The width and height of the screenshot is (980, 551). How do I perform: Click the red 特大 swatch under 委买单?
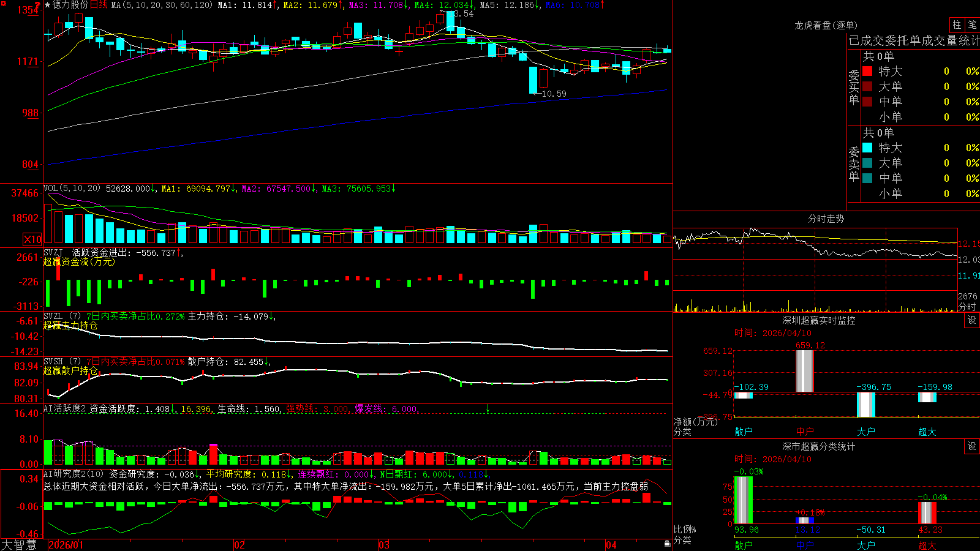point(867,71)
